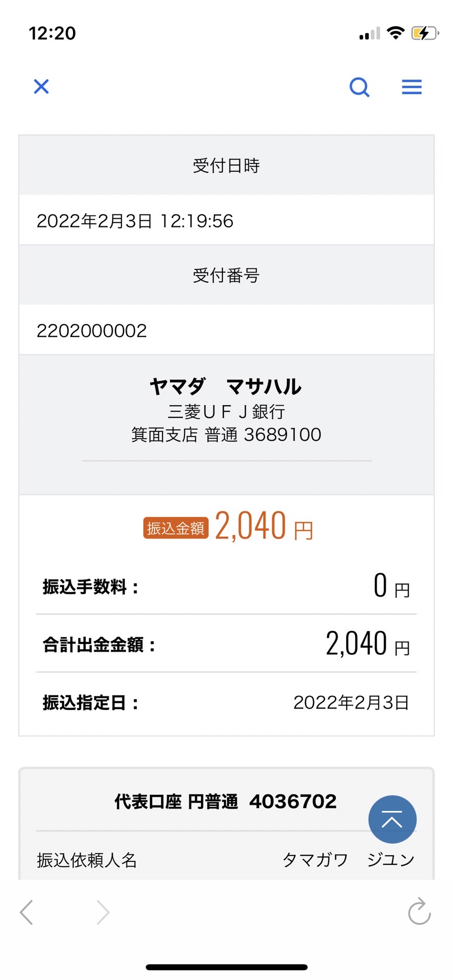The image size is (453, 980).
Task: Select the reception number 2202000002
Action: [x=92, y=331]
